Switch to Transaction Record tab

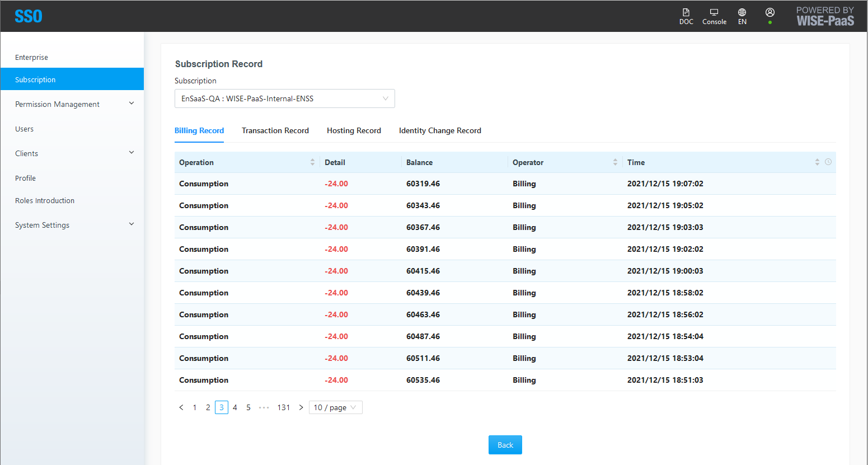point(275,130)
